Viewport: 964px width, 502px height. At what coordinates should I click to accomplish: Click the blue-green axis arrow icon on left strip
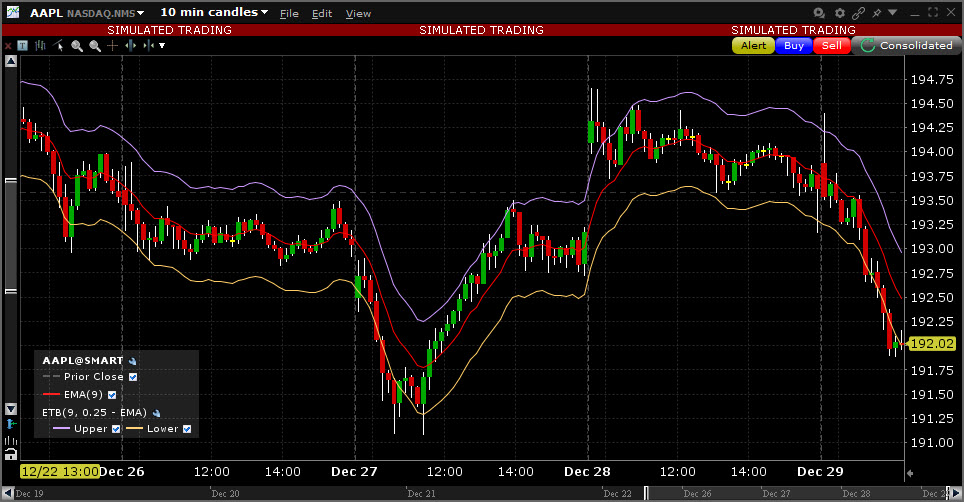[11, 424]
